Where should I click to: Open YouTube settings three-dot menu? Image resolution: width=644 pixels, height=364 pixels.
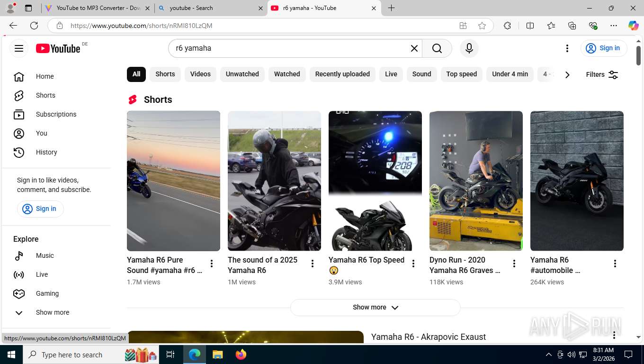point(567,48)
